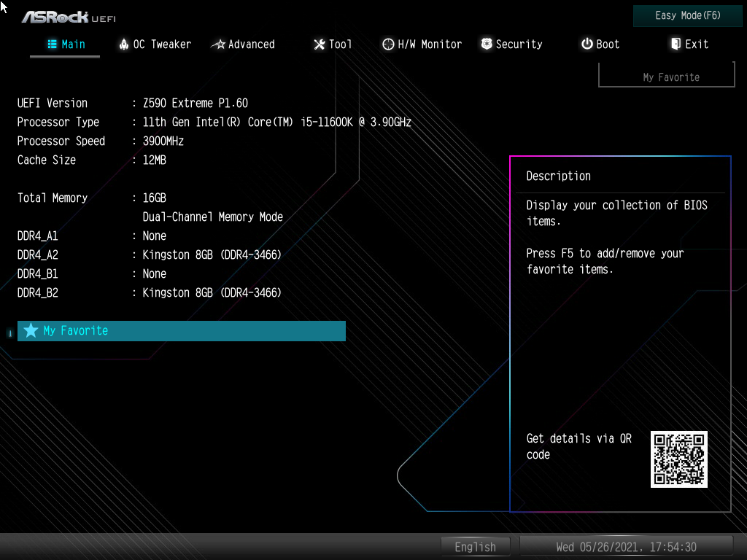
Task: Click the date and time display
Action: click(625, 546)
